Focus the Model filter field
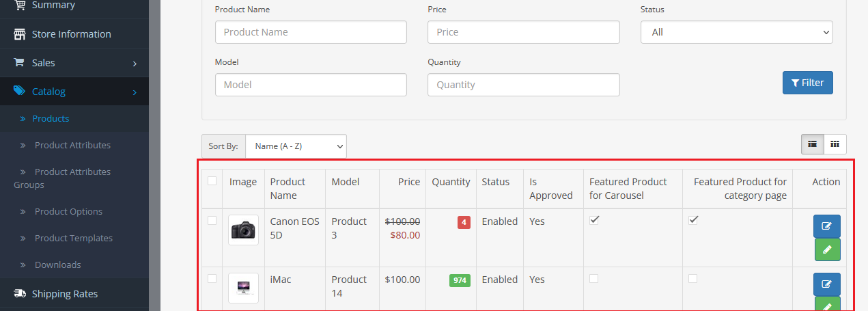 pos(311,85)
